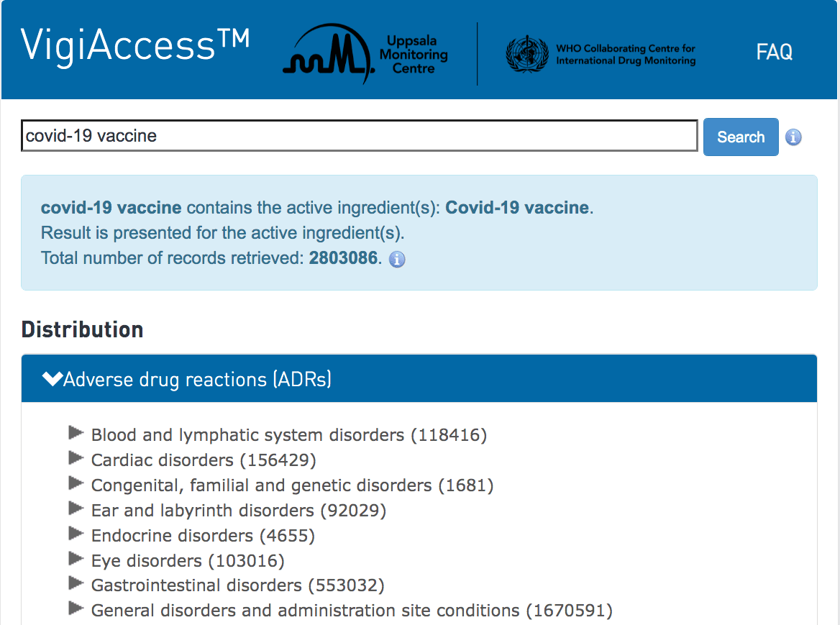This screenshot has height=625, width=840.
Task: Expand the Eye disorders arrow
Action: 76,558
